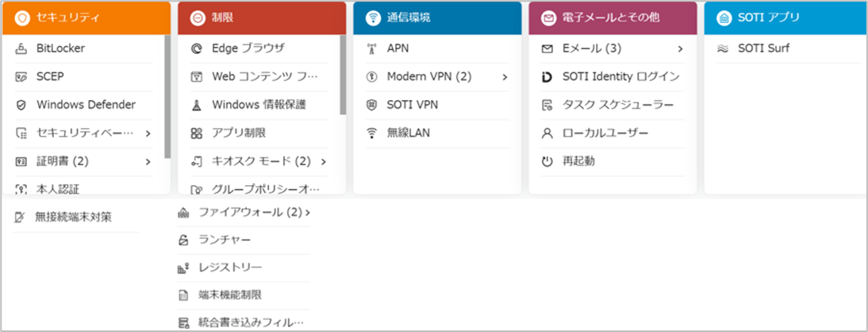The image size is (868, 332).
Task: Click the SOTI Surf wave icon
Action: [x=722, y=48]
